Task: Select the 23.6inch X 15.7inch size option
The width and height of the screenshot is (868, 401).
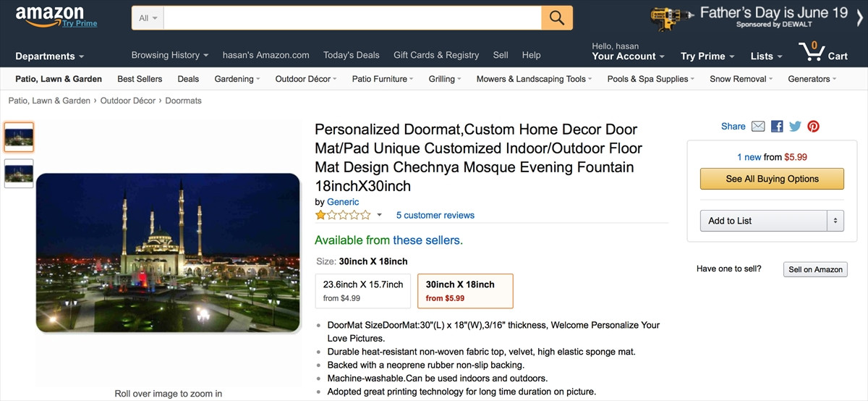Action: coord(363,291)
